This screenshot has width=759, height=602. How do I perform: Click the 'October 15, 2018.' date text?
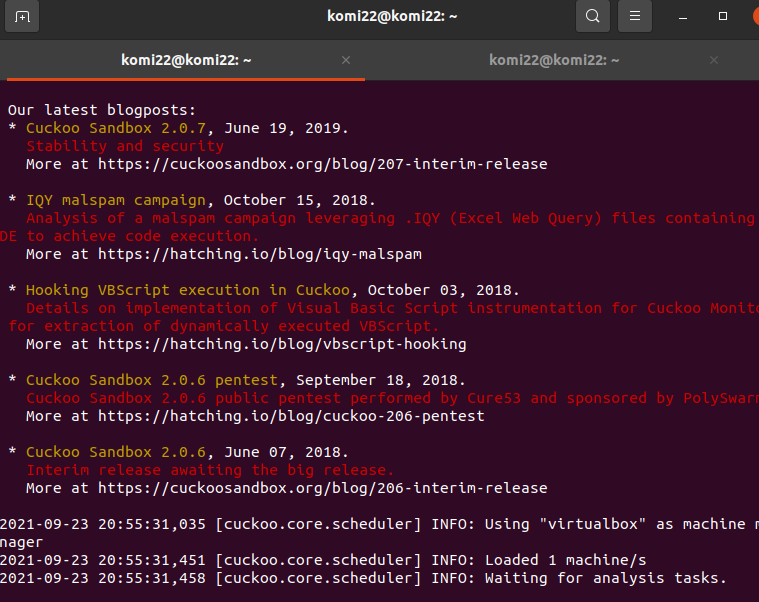[x=300, y=200]
